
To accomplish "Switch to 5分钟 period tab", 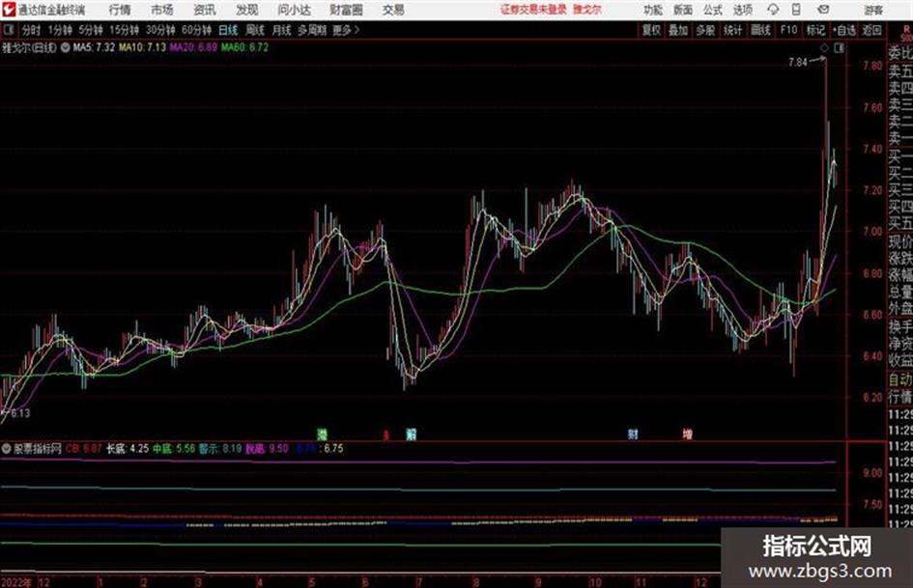I will point(90,30).
